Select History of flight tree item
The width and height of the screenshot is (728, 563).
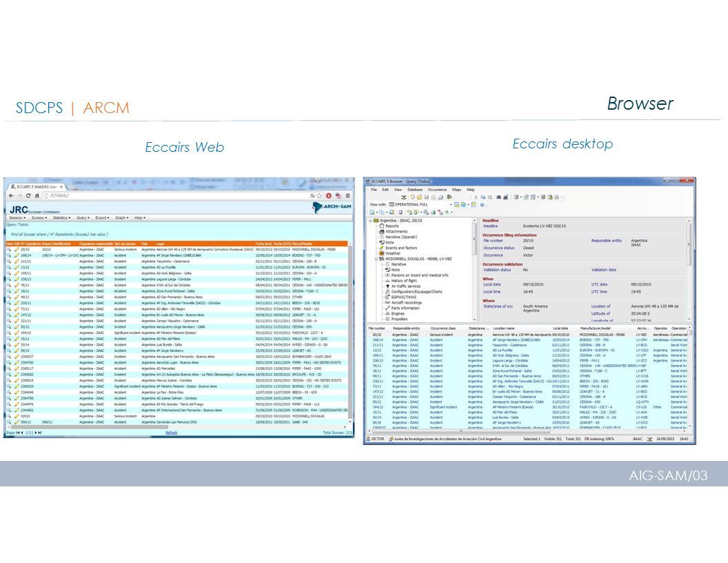pyautogui.click(x=404, y=281)
